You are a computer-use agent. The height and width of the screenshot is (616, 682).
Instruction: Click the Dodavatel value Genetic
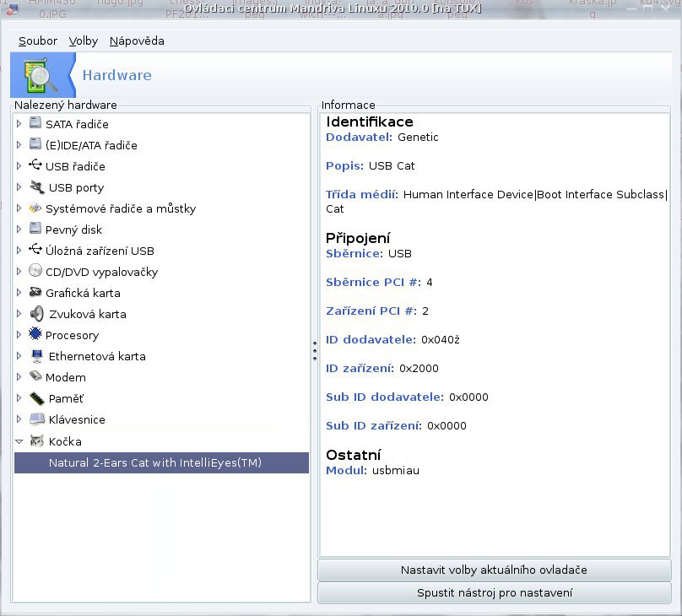click(x=418, y=137)
